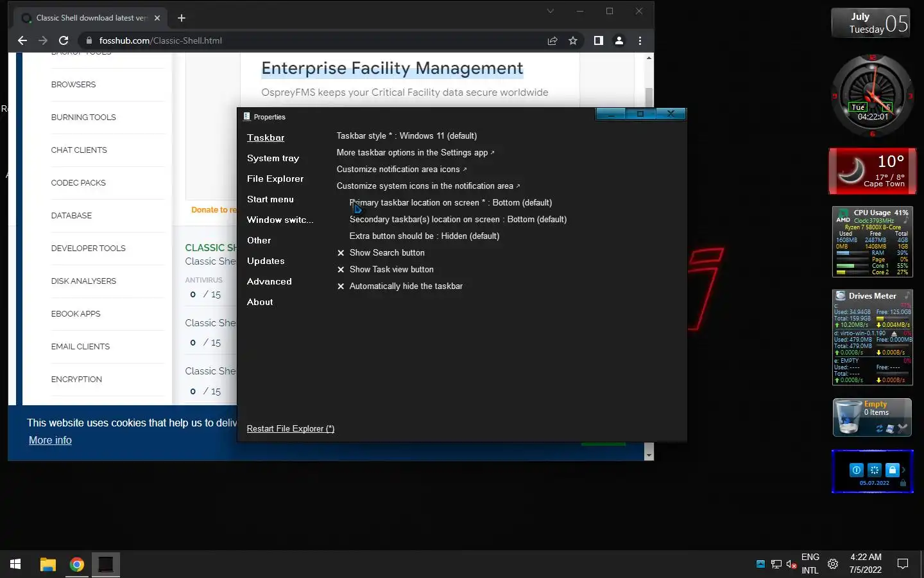Viewport: 924px width, 578px height.
Task: Select the Start menu section
Action: [270, 199]
